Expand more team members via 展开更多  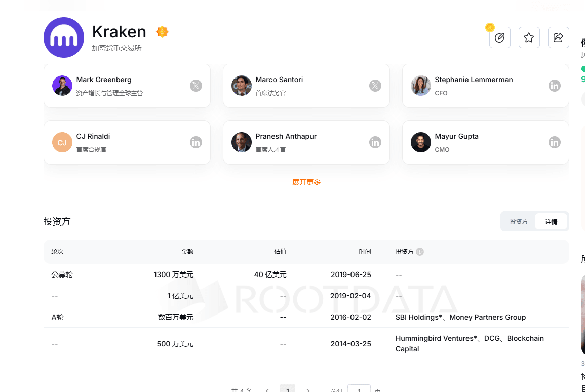click(306, 182)
